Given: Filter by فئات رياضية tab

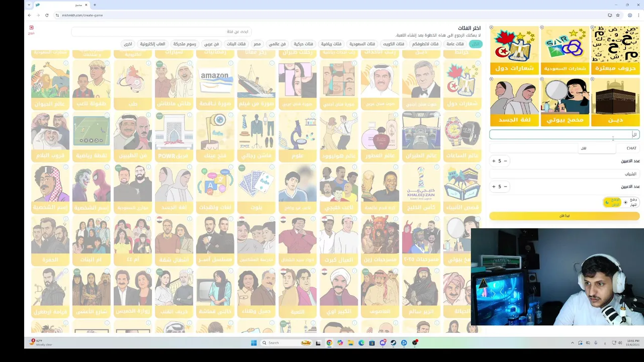Looking at the screenshot, I should (x=331, y=44).
